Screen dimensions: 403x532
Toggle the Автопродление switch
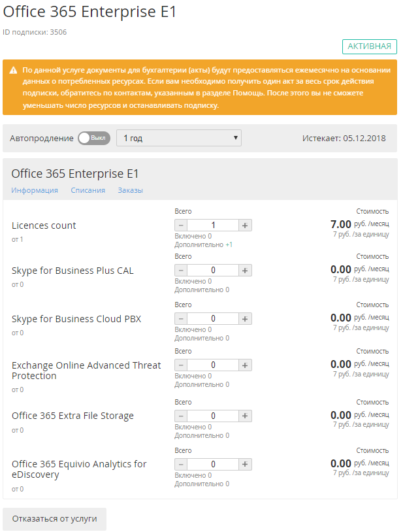coord(94,138)
